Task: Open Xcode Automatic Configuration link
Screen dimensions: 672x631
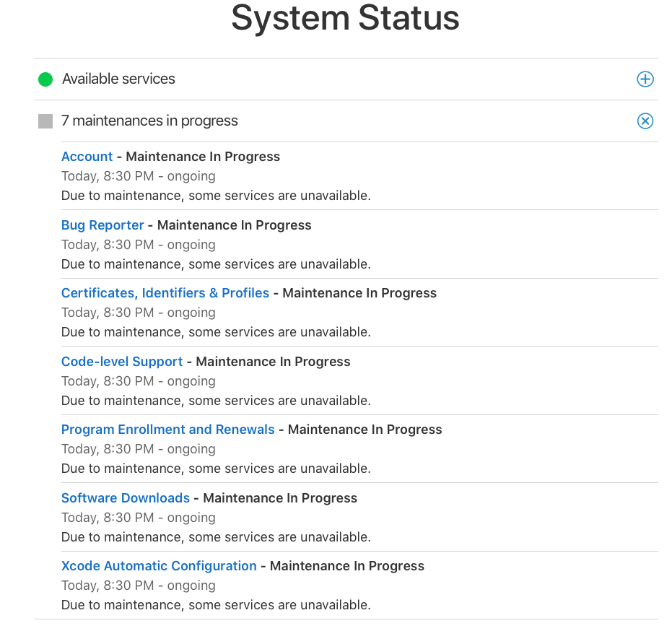Action: (159, 566)
